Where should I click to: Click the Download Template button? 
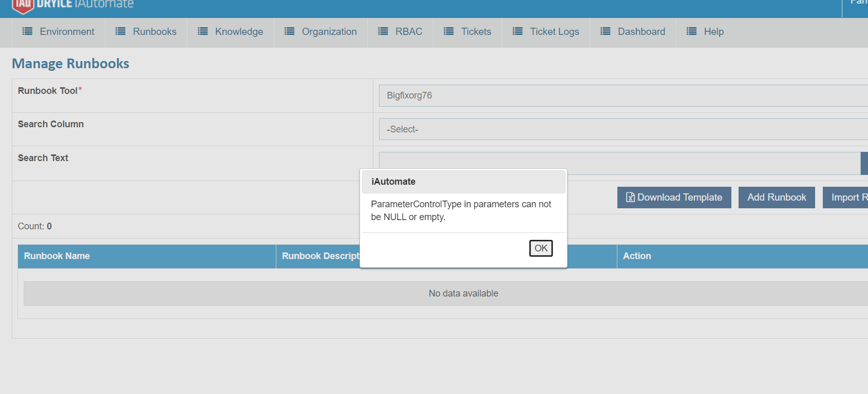tap(674, 198)
